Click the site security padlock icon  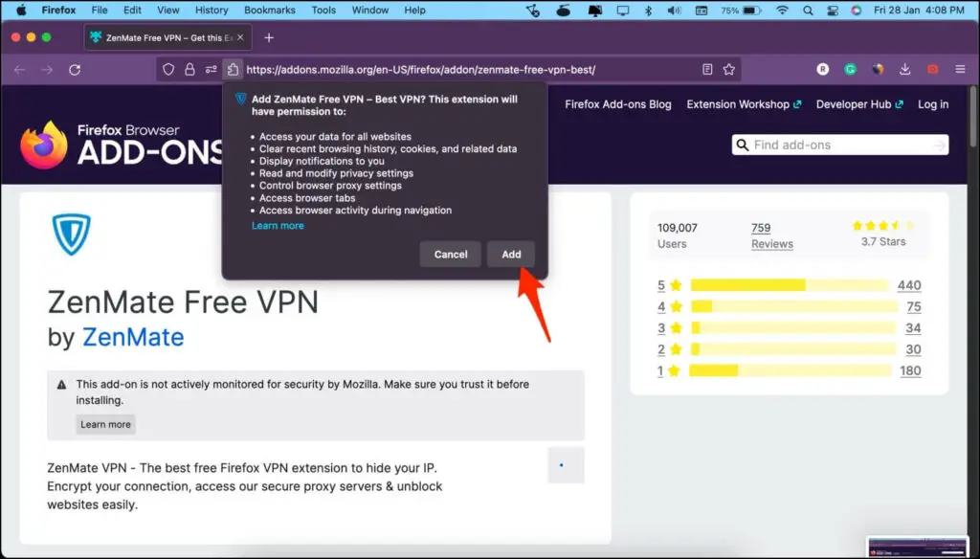pyautogui.click(x=189, y=70)
